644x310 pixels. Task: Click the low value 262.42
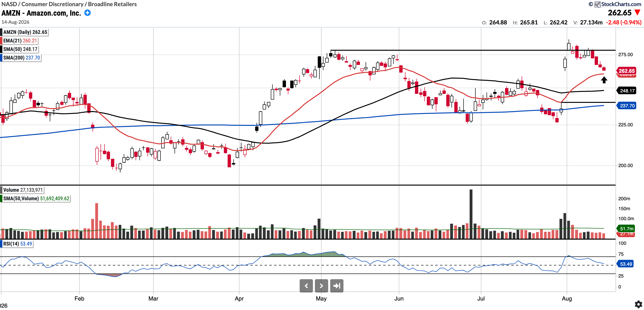(x=558, y=23)
